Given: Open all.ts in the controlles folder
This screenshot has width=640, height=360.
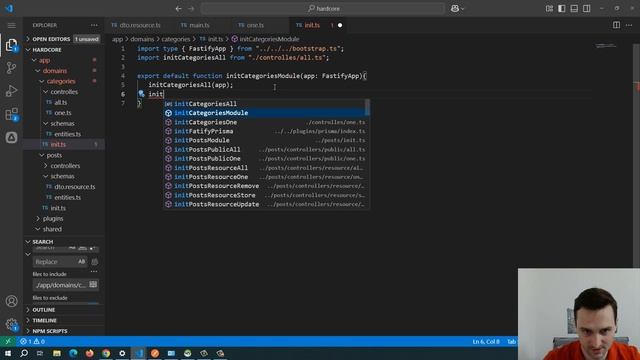Looking at the screenshot, I should point(60,102).
